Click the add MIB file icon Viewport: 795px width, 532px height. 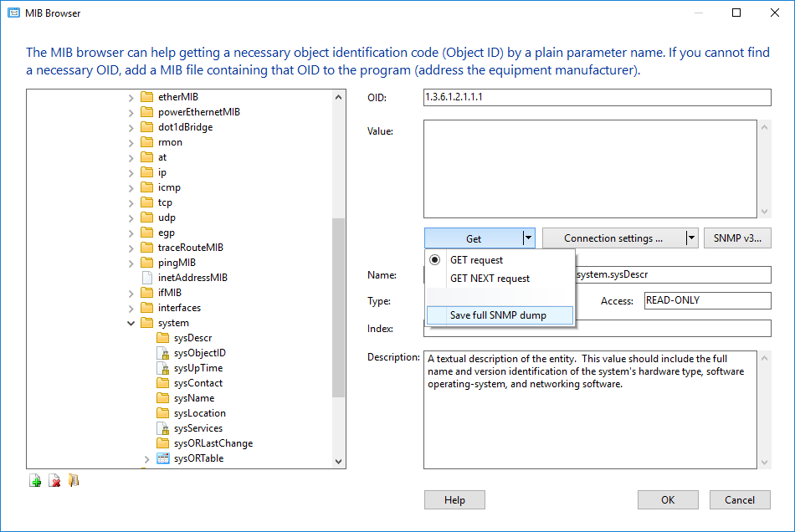click(35, 480)
